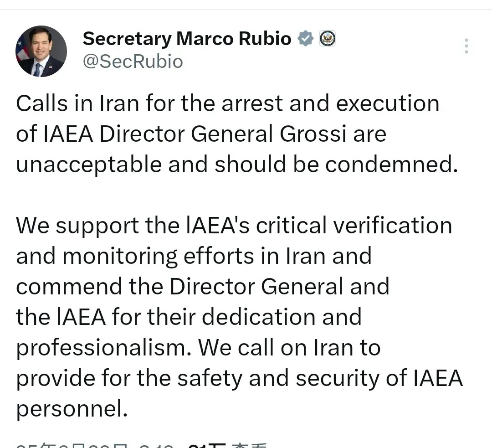Click the word 'commend' in the tweet
Image resolution: width=492 pixels, height=448 pixels.
click(69, 286)
